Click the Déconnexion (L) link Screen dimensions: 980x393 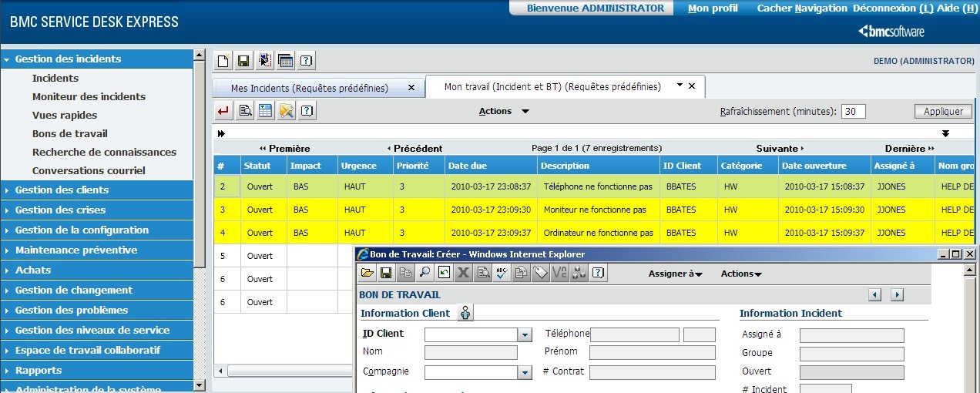893,8
